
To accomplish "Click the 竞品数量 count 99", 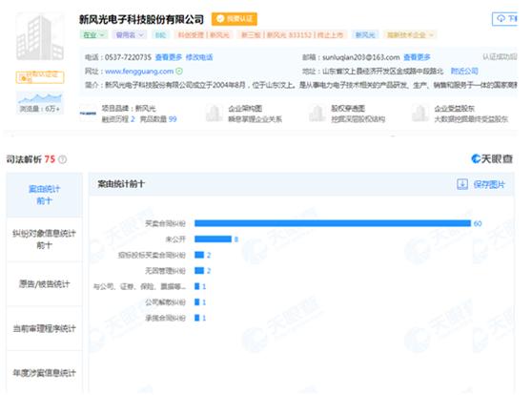I will pos(173,119).
